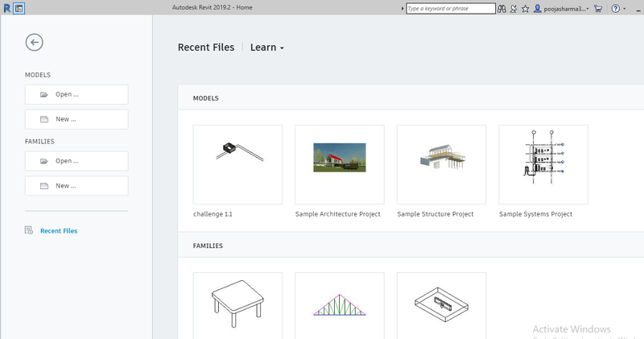Click 'Sample Structure Project' label text
644x339 pixels.
[436, 214]
